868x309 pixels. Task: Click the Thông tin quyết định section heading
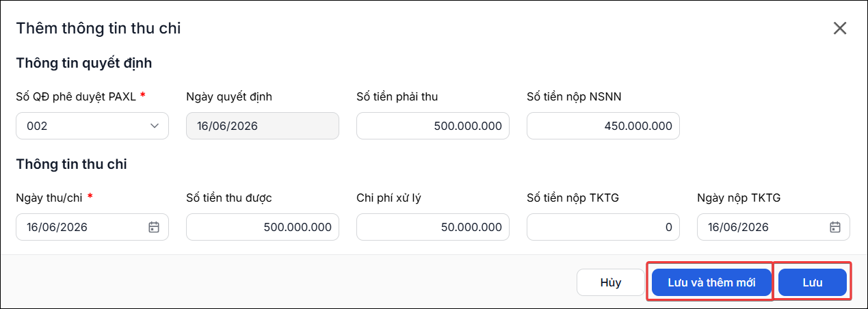83,63
